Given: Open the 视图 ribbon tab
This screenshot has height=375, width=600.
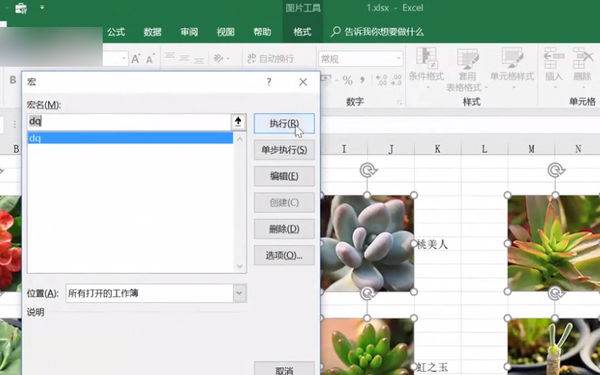Looking at the screenshot, I should (225, 32).
